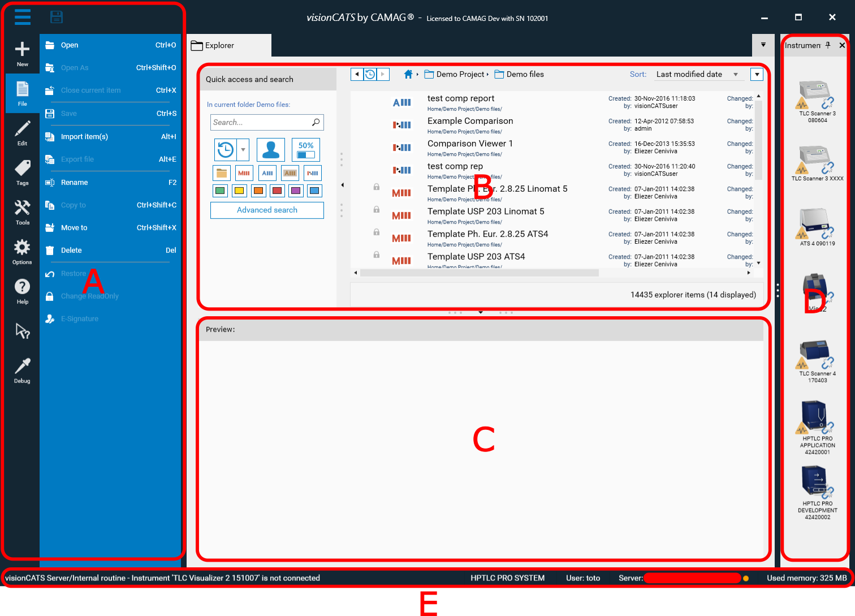Select HPTLC PRO DEVELOPMENT 42420002 instrument
The height and width of the screenshot is (616, 855).
[817, 493]
